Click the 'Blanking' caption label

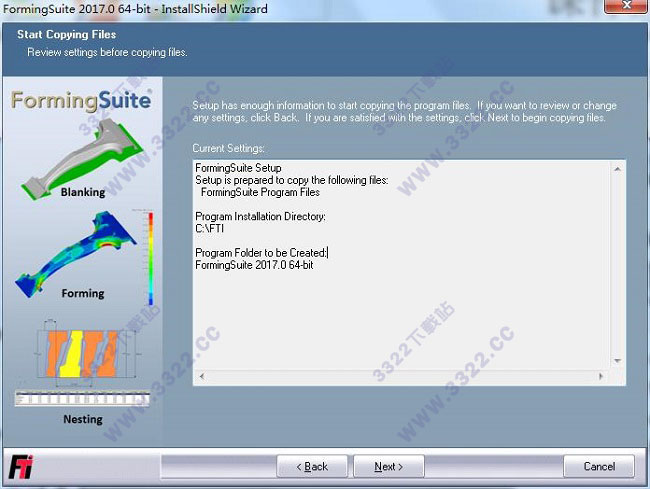83,192
